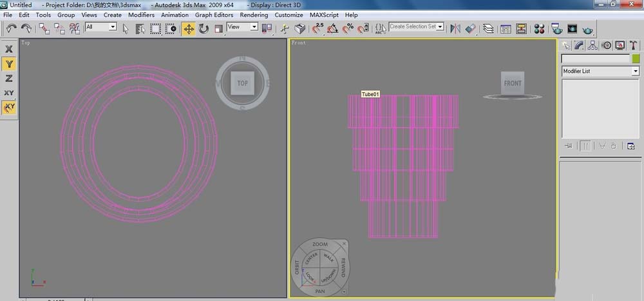Activate the Select and Link tool
This screenshot has width=644, height=301.
44,28
